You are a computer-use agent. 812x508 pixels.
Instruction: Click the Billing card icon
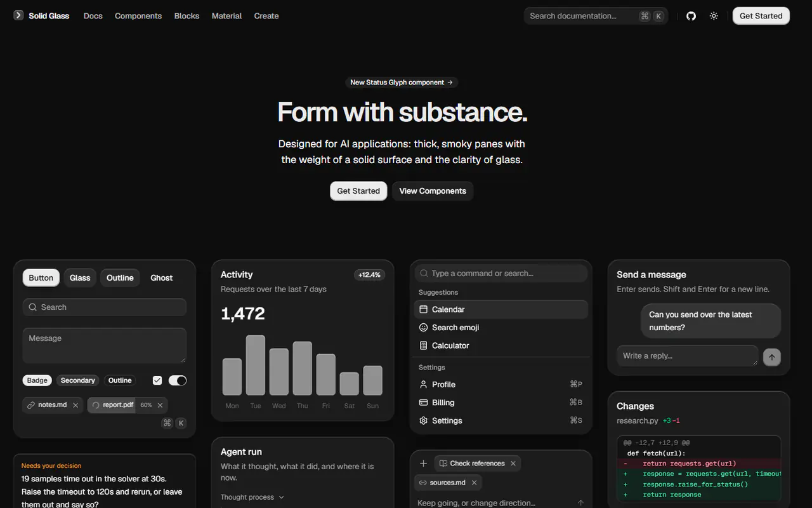pos(424,403)
